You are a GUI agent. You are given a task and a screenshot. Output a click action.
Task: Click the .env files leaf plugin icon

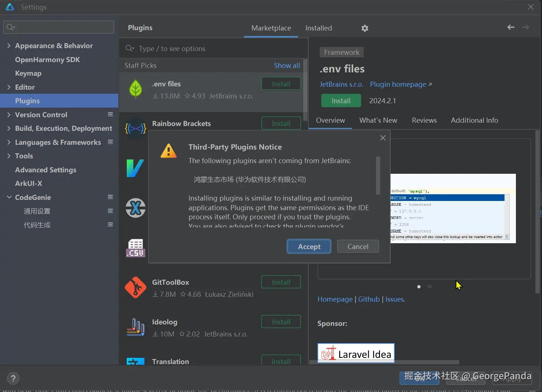[136, 89]
